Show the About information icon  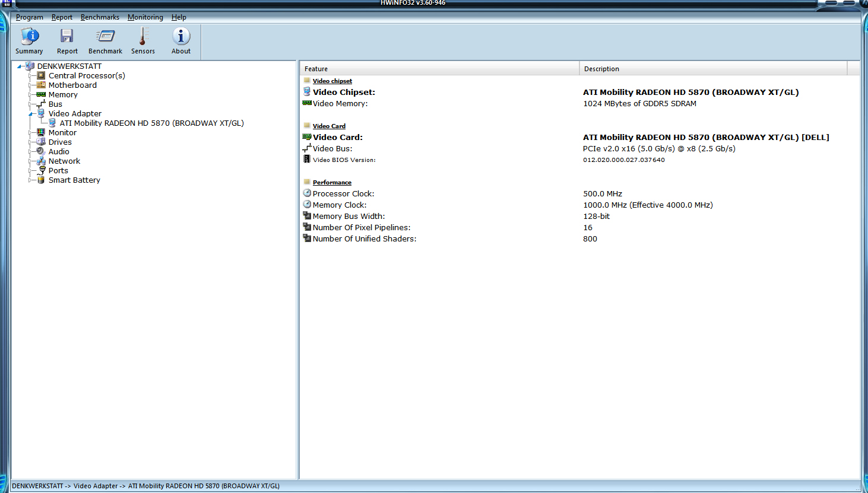(x=181, y=36)
